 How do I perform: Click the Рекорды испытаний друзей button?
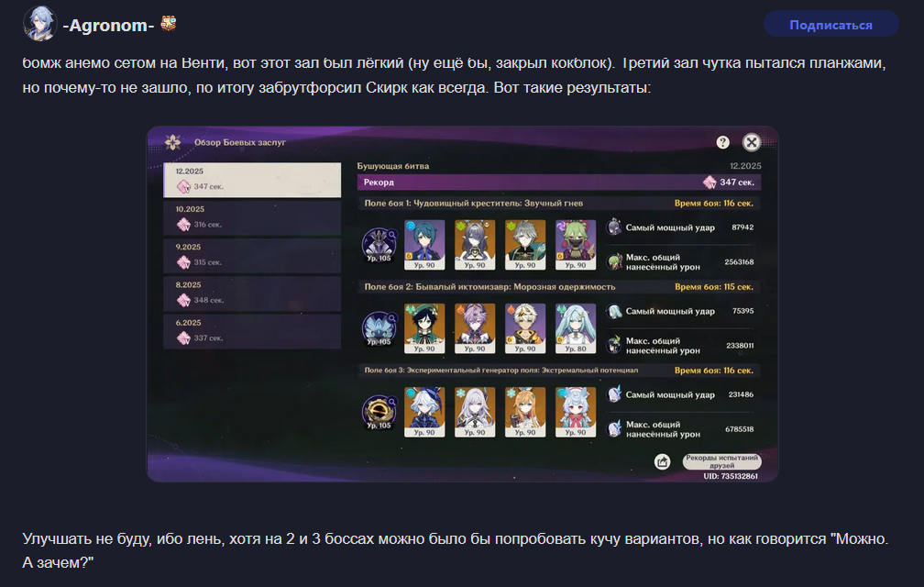[x=721, y=461]
